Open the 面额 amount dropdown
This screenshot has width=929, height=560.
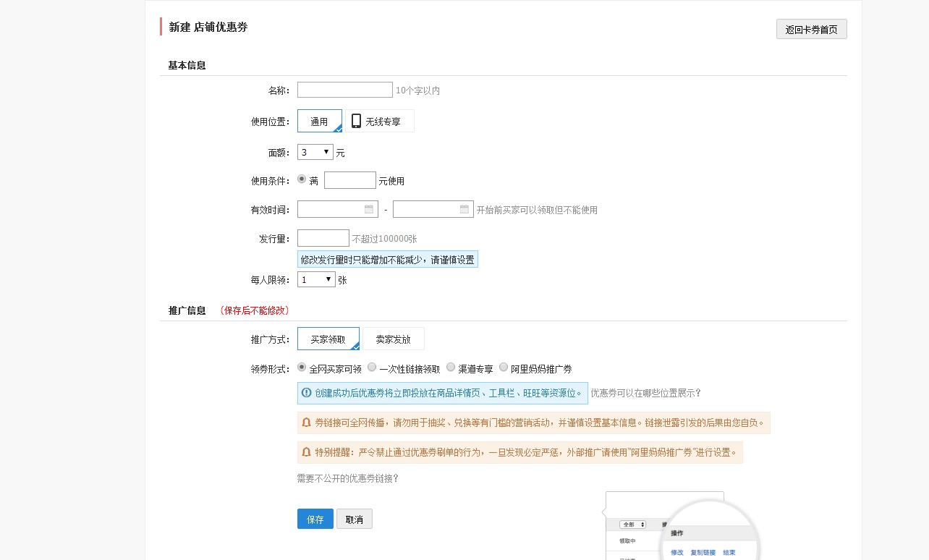tap(315, 153)
